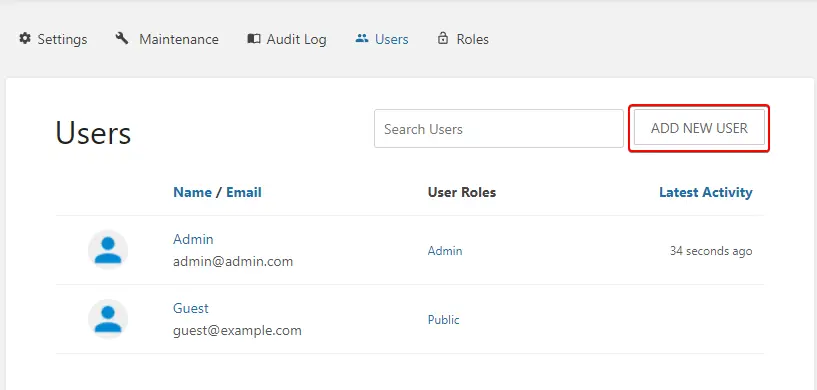Focus the Search Users field
This screenshot has height=390, width=817.
[499, 129]
